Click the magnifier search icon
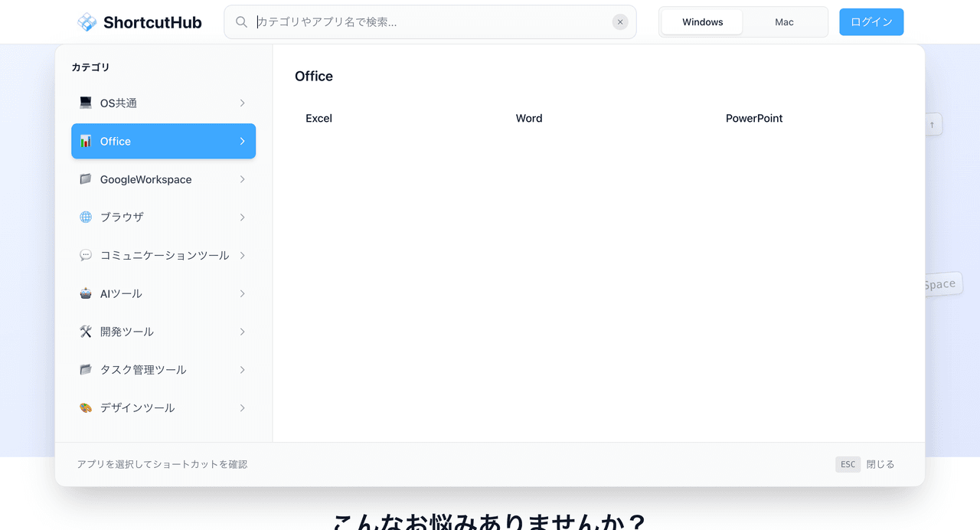This screenshot has height=530, width=980. [241, 22]
